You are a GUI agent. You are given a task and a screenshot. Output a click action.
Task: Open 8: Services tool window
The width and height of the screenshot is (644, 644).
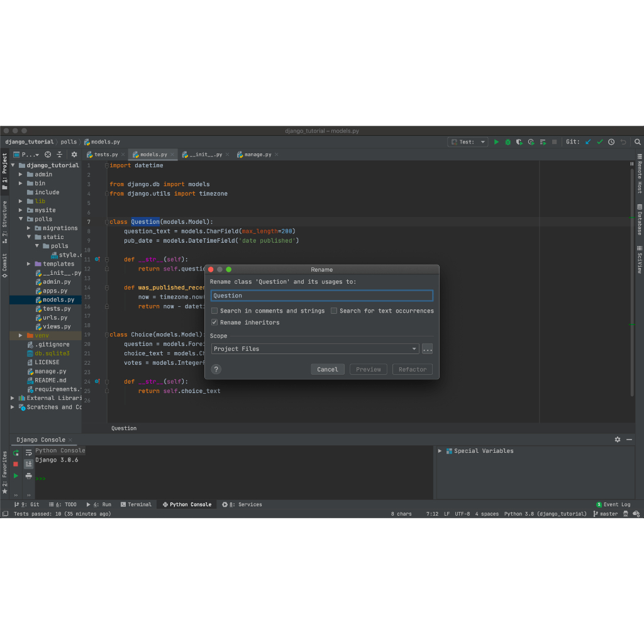point(242,504)
